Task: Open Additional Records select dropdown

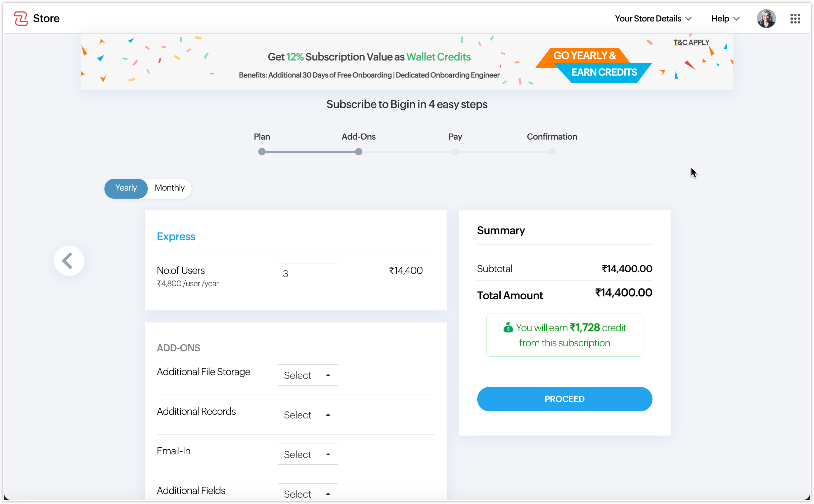Action: [x=308, y=415]
